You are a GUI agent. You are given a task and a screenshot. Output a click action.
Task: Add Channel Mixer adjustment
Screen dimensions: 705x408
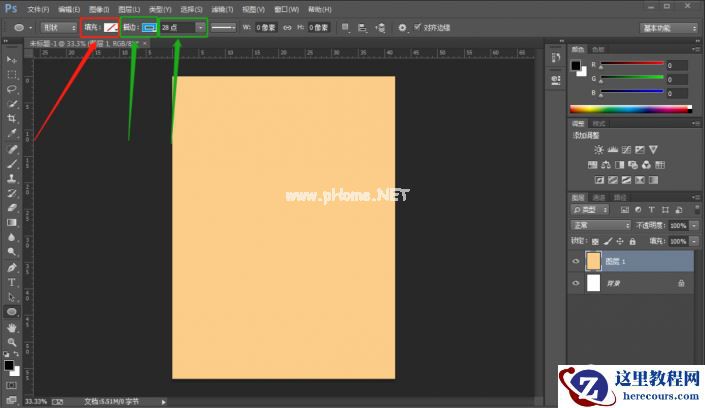tap(646, 165)
